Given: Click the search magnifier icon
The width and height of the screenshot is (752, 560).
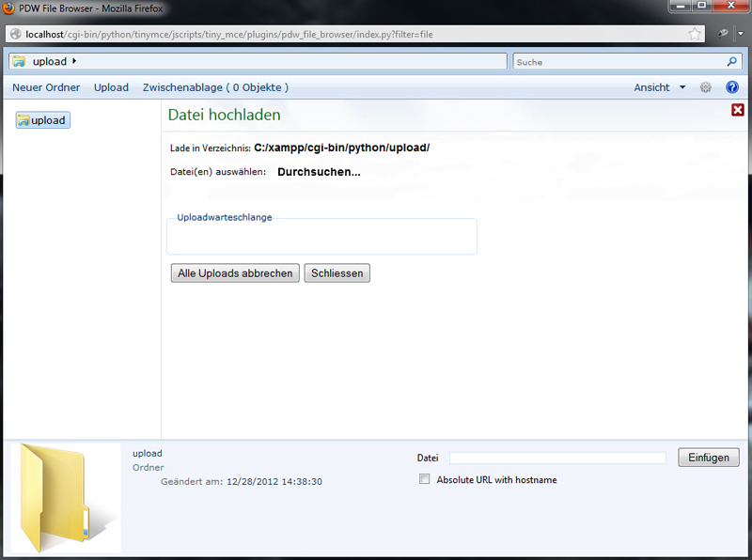Looking at the screenshot, I should coord(732,62).
